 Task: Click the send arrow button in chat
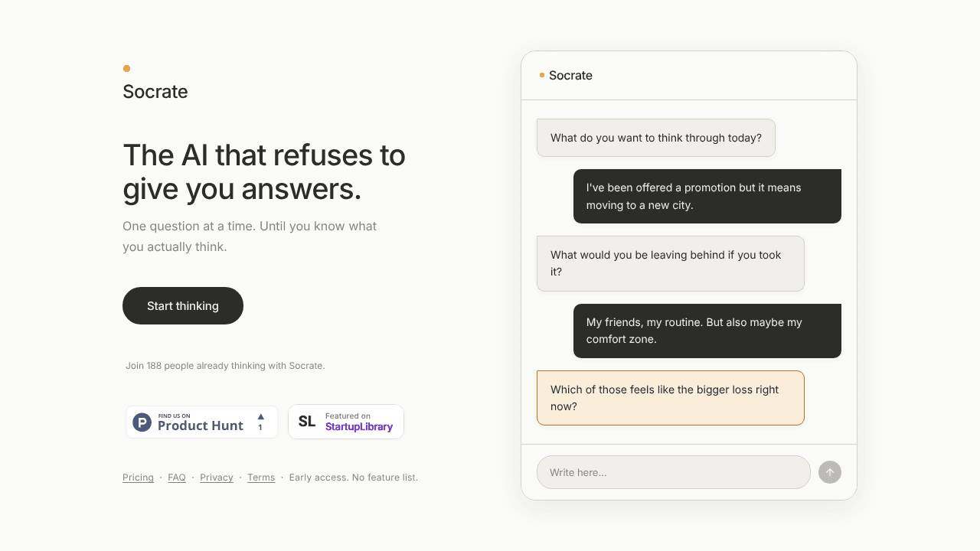(x=830, y=472)
